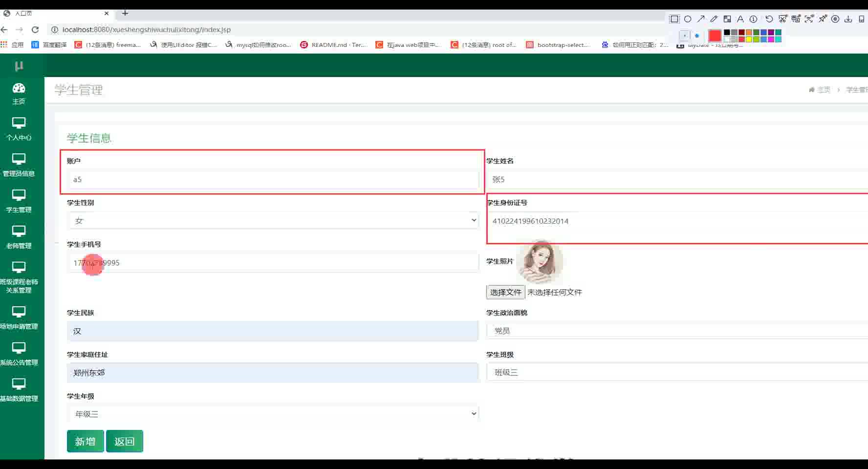Viewport: 868px width, 469px height.
Task: Select the pencil drawing tool
Action: (714, 19)
